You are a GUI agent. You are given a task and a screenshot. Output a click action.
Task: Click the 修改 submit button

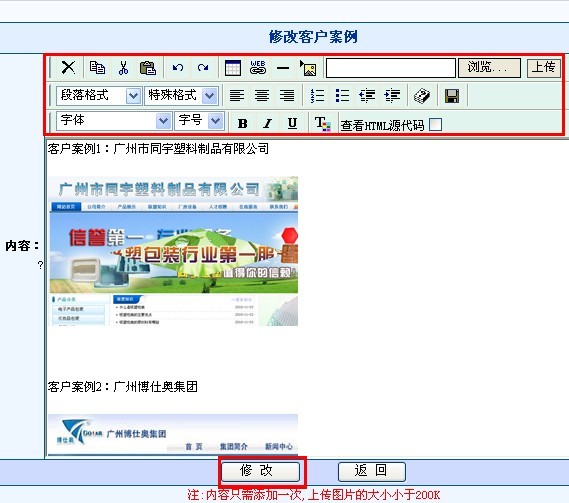pos(261,471)
